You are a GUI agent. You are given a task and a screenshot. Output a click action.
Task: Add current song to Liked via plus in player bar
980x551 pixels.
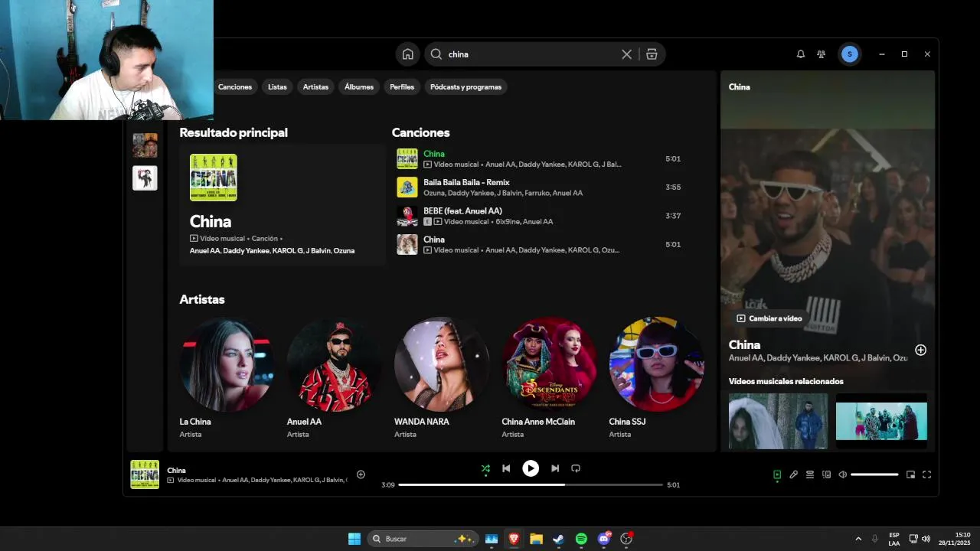(361, 474)
